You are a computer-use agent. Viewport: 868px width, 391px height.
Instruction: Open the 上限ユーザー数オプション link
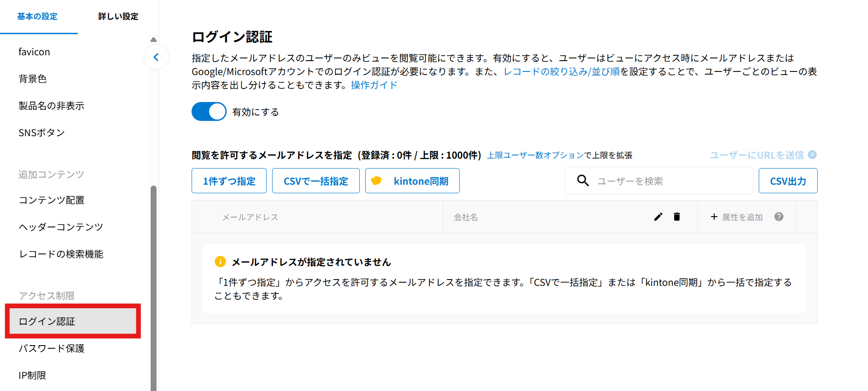coord(535,155)
